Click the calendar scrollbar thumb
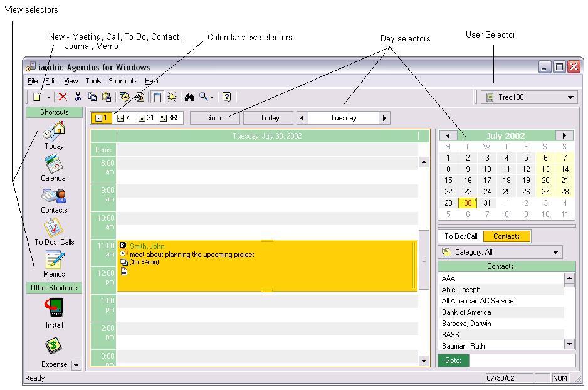The height and width of the screenshot is (390, 588). pyautogui.click(x=424, y=260)
